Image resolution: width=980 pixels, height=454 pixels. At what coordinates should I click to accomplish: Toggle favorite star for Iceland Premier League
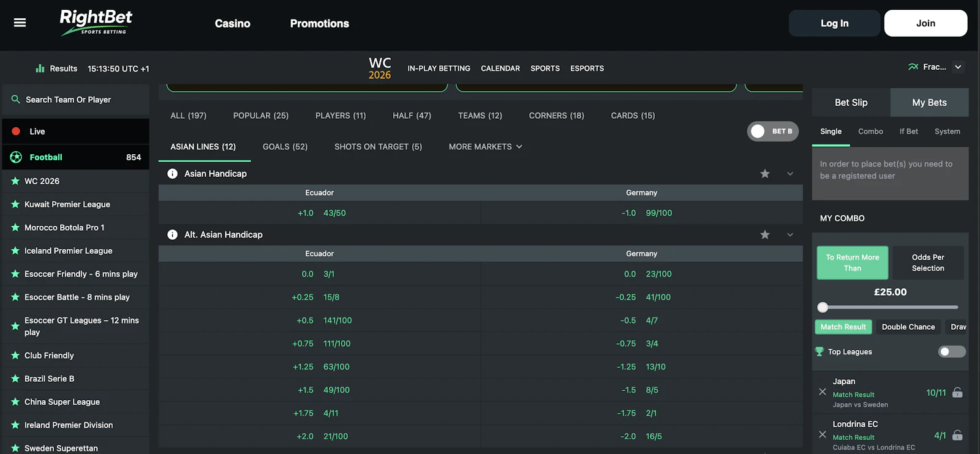coord(15,251)
